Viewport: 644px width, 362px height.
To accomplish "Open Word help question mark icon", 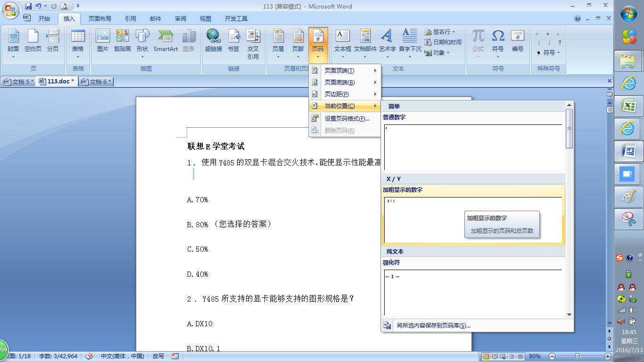I will [578, 19].
